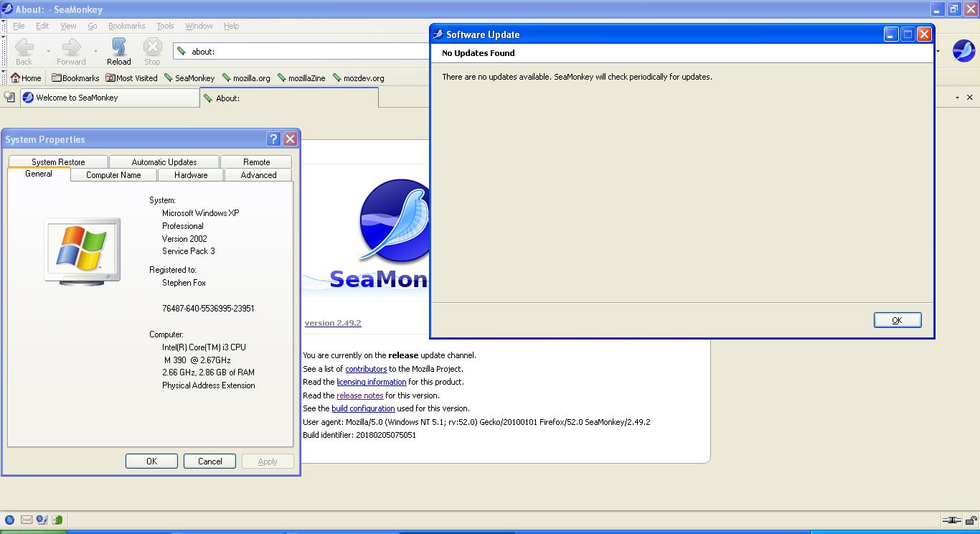Open Address Book from status bar icon
This screenshot has width=980, height=534.
(57, 520)
